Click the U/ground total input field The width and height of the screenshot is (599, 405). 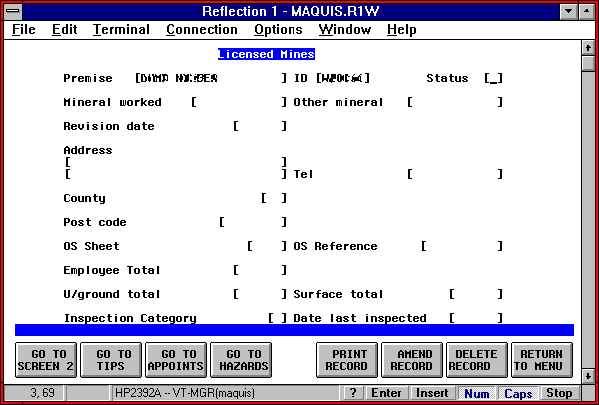pos(260,295)
